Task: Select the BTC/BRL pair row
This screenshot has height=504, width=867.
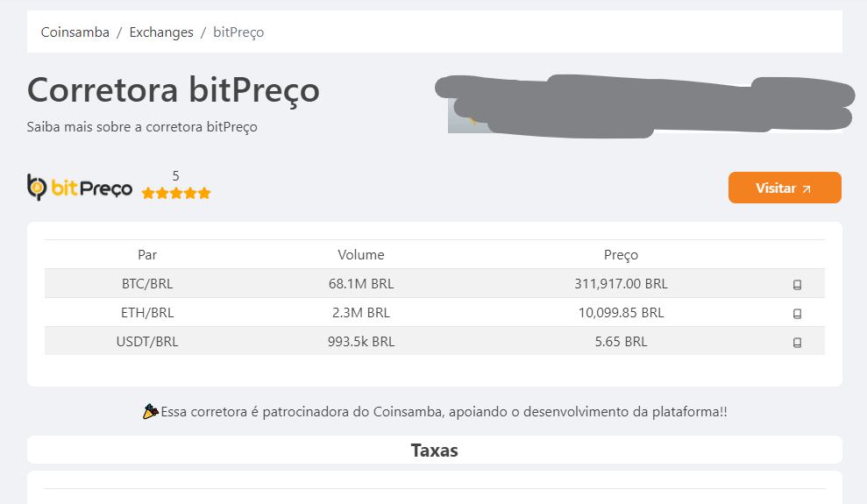Action: (x=435, y=283)
